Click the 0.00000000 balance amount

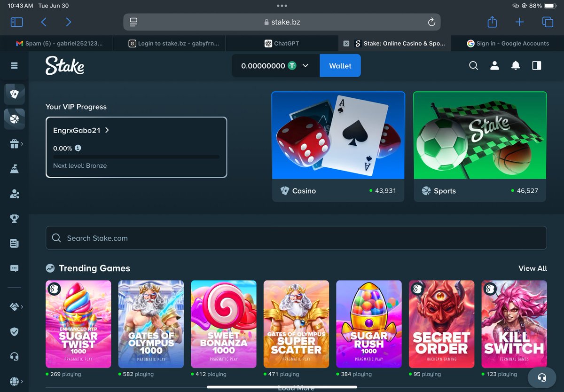click(x=263, y=66)
